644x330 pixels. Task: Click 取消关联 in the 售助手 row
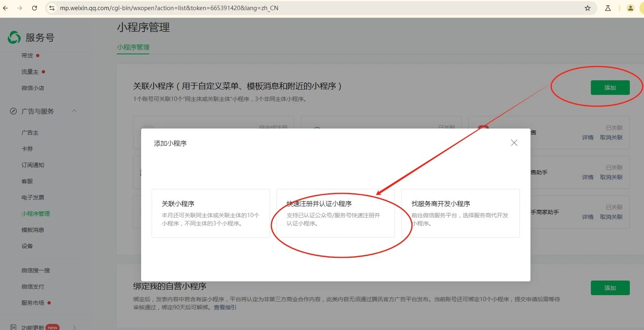[x=611, y=177]
